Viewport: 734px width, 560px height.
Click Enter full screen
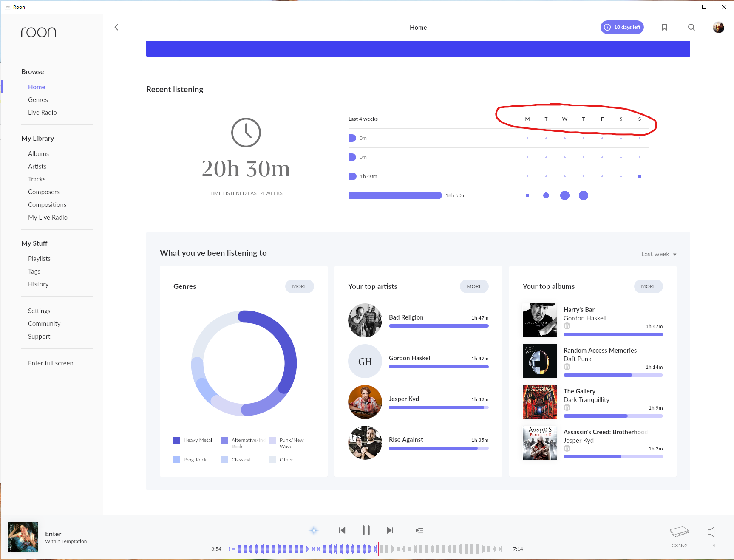tap(51, 363)
